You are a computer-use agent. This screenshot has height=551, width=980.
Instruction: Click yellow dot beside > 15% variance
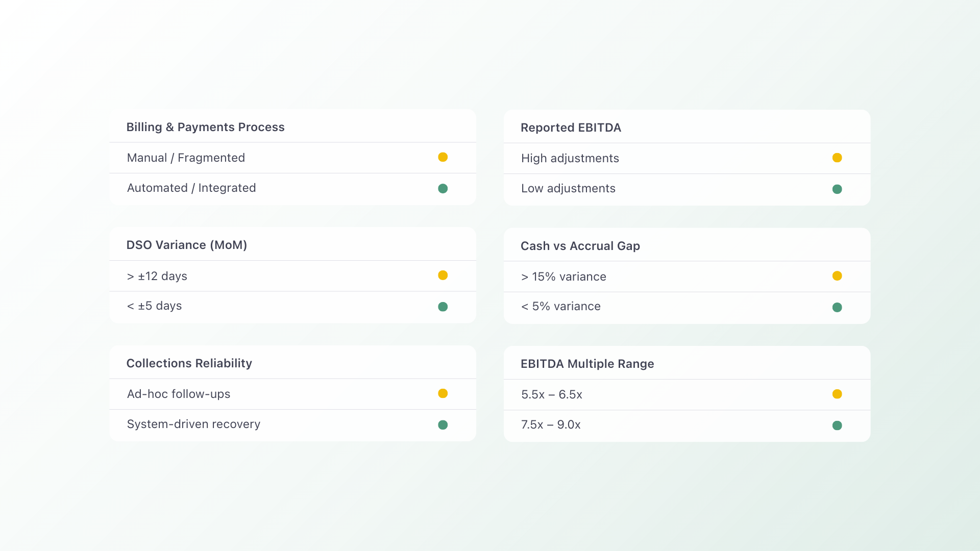[837, 276]
